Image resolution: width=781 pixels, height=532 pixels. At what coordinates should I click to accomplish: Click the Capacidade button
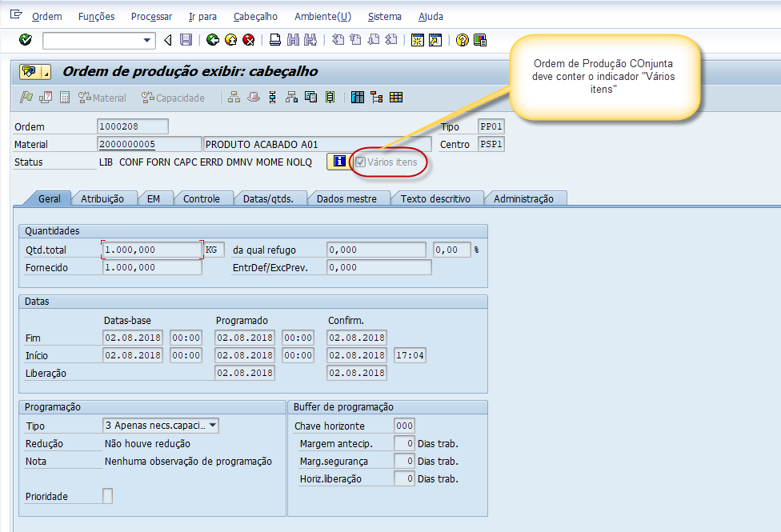coord(173,98)
